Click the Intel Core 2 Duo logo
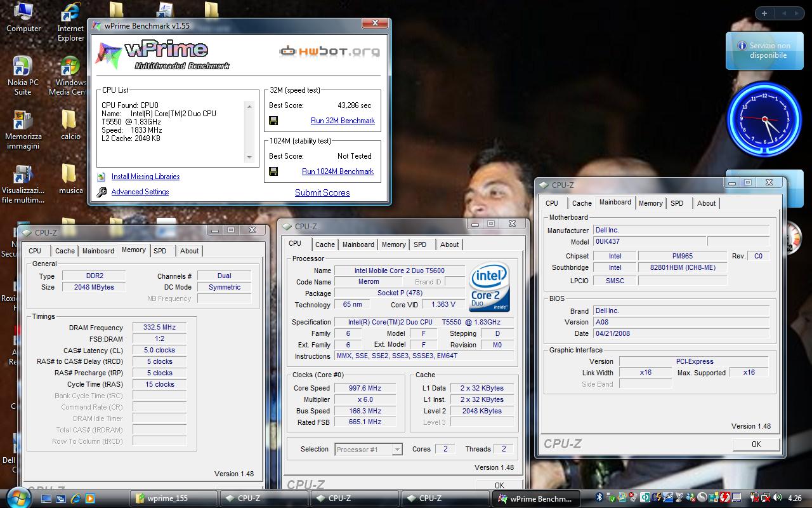Image resolution: width=812 pixels, height=508 pixels. click(x=490, y=288)
